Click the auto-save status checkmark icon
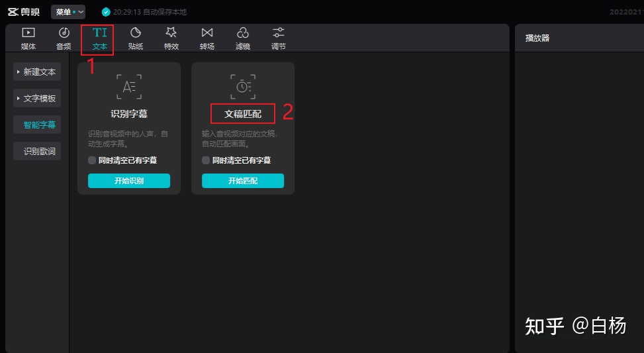 (106, 12)
